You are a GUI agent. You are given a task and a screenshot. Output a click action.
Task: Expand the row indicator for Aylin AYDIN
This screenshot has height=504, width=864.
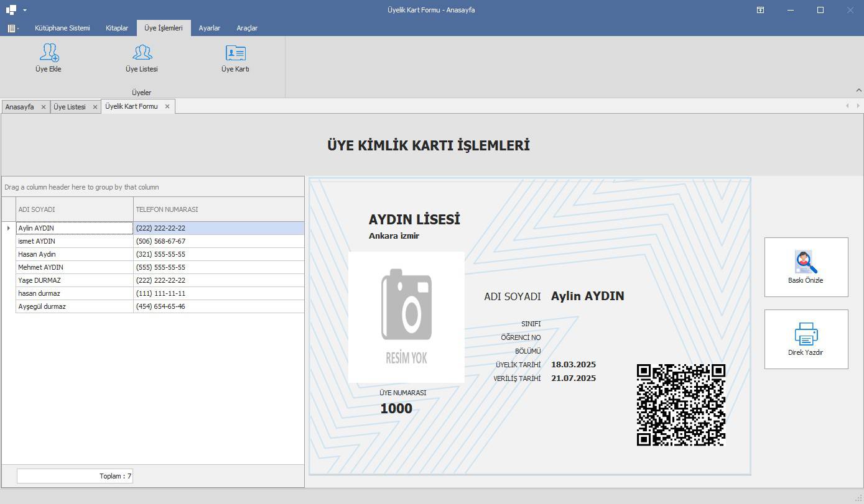(8, 228)
